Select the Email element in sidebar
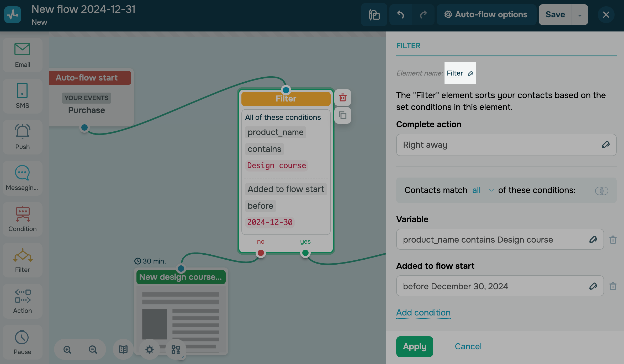This screenshot has width=624, height=364. click(x=22, y=55)
